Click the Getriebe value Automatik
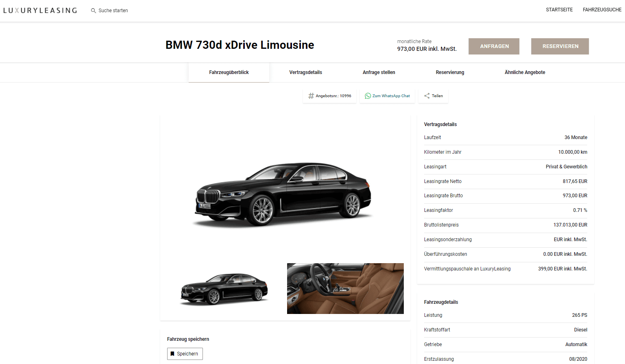Image resolution: width=625 pixels, height=364 pixels. tap(576, 344)
